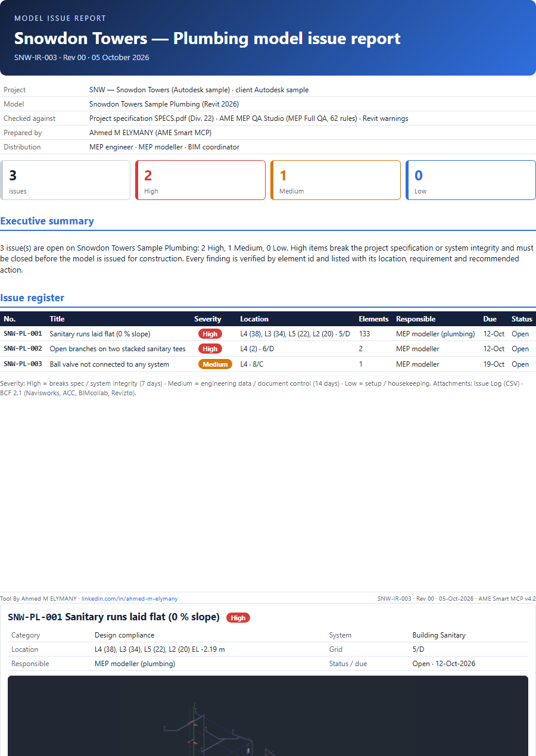Click the footer text 'SNW-IR-003 · Rev 00 · 05-Oct-2026 · AME Smart MCP v4.2'

[x=457, y=598]
